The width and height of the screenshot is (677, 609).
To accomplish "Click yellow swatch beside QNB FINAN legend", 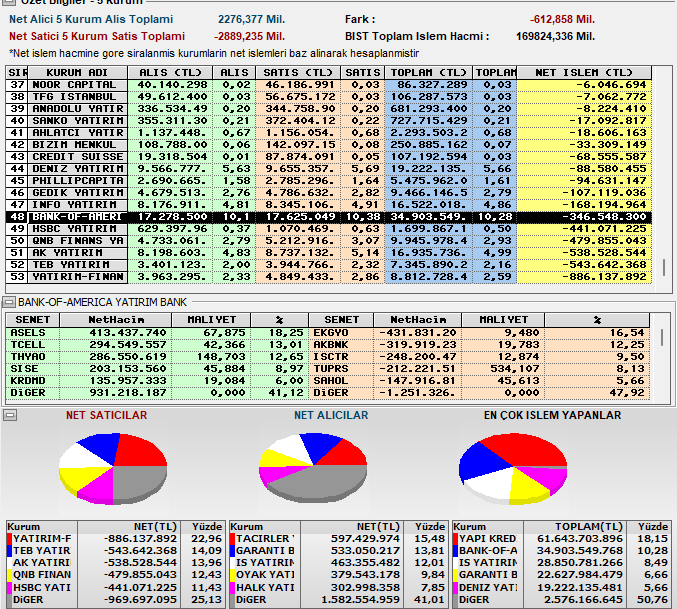I will point(9,575).
